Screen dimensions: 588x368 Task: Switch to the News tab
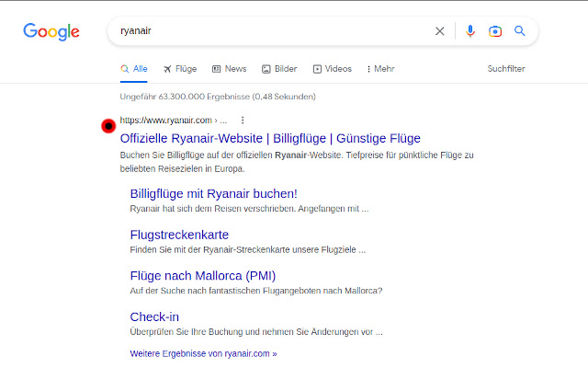tap(229, 69)
